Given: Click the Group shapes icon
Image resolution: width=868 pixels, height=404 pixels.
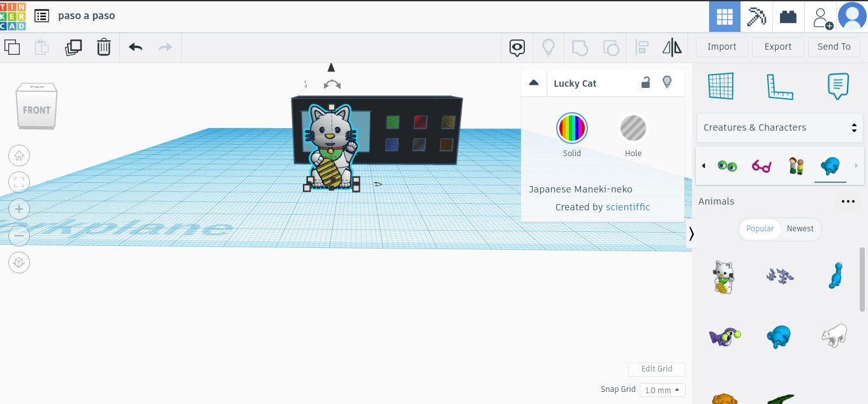Looking at the screenshot, I should coord(579,47).
